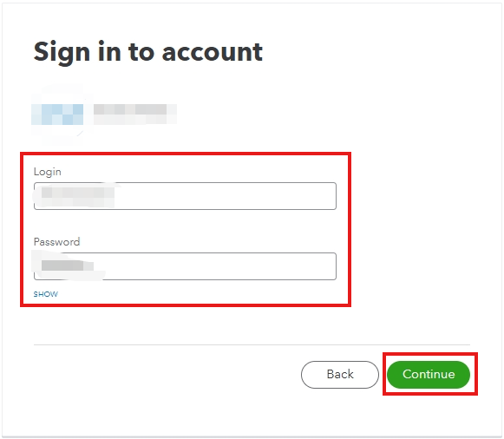Click the Login field label
The width and height of the screenshot is (504, 439).
click(x=47, y=172)
